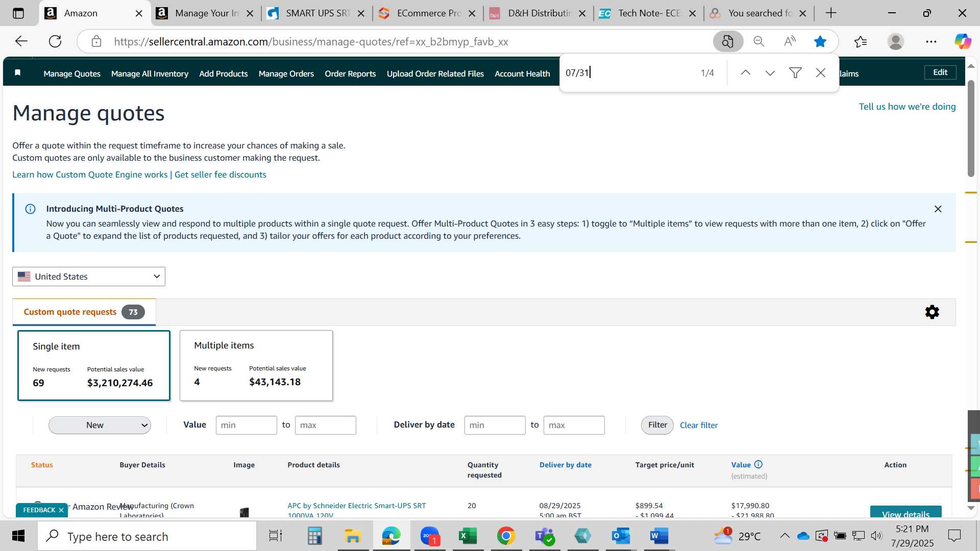The width and height of the screenshot is (980, 551).
Task: Click the page vertical scrollbar thumb
Action: tap(971, 128)
